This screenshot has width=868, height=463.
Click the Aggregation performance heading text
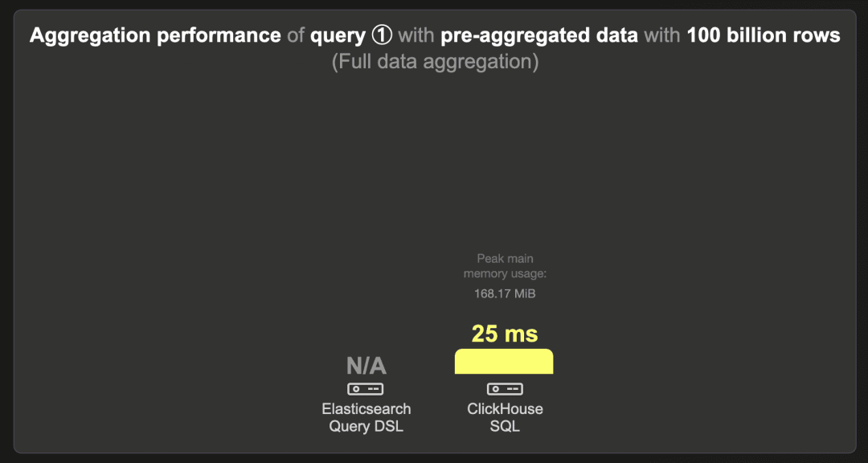click(155, 36)
